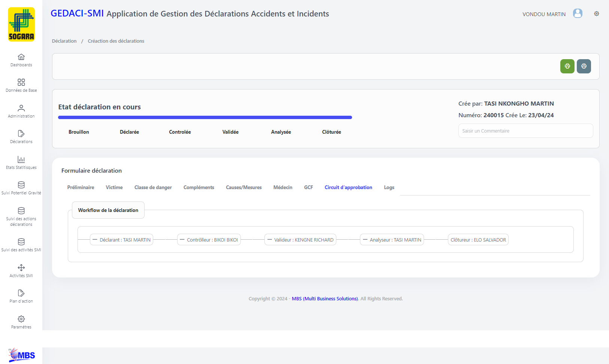This screenshot has height=364, width=609.
Task: Select the Circuit d'approbation tab
Action: click(348, 187)
